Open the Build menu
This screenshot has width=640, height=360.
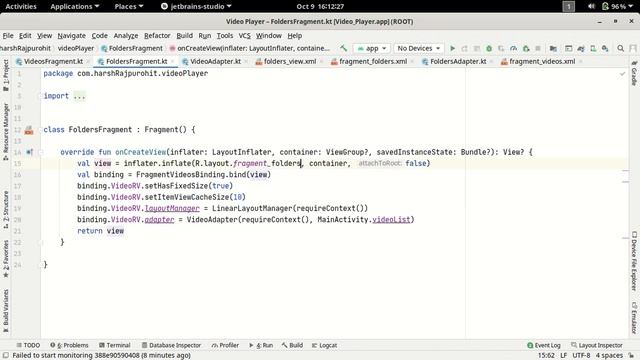pyautogui.click(x=184, y=36)
